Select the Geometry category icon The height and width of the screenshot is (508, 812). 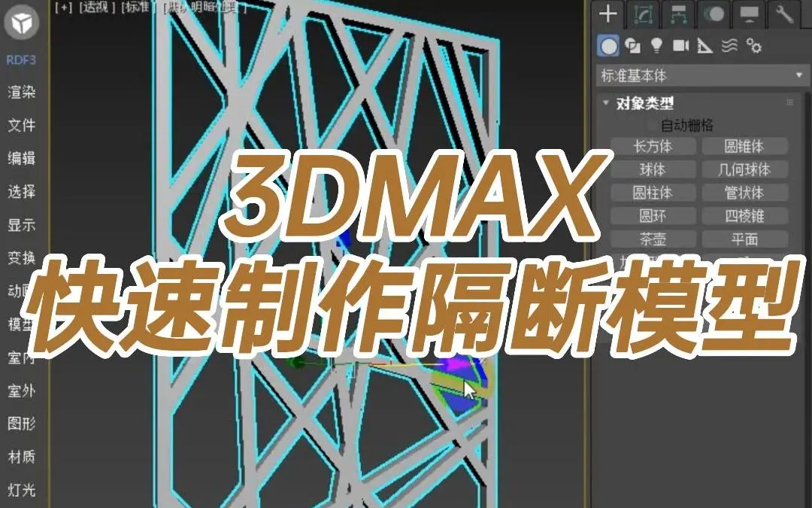608,46
